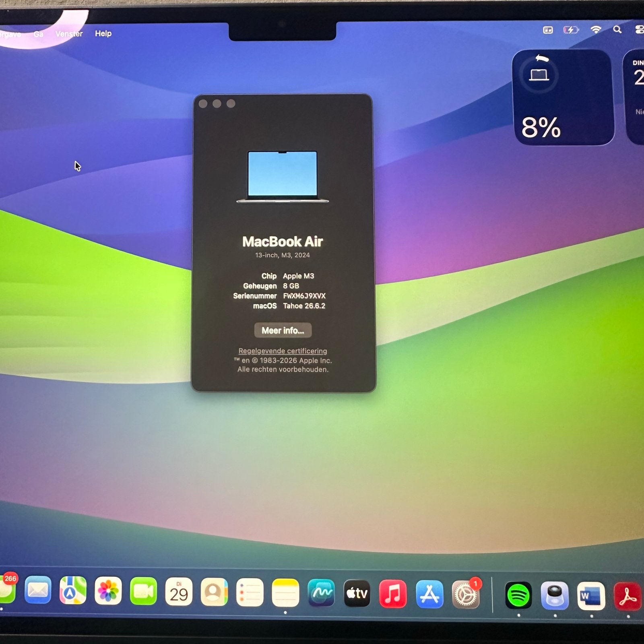The height and width of the screenshot is (644, 644).
Task: Switch to Preview in the Dock
Action: coord(555,596)
